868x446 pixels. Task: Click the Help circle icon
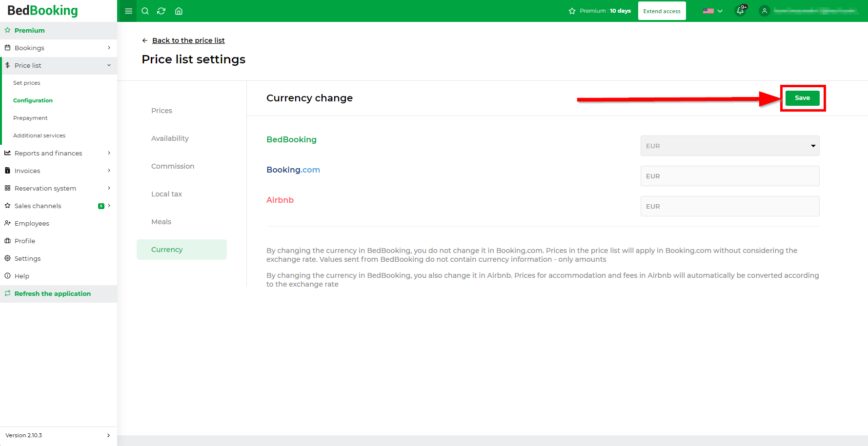[x=7, y=276]
